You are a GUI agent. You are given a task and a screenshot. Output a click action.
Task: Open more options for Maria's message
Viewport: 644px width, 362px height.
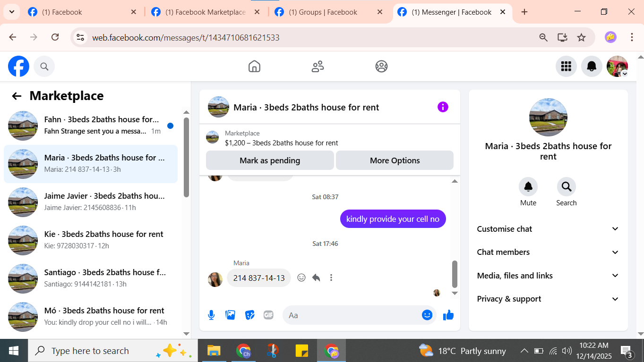[331, 278]
